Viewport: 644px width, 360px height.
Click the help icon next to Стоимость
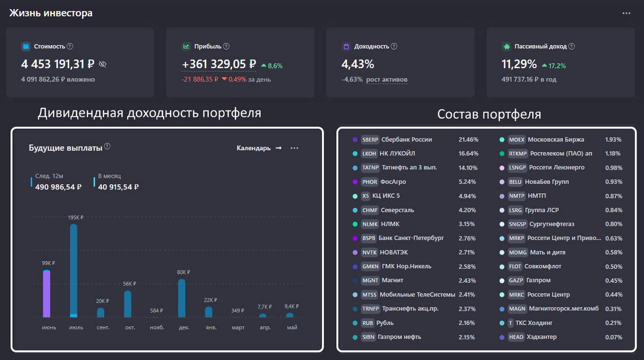pos(70,46)
